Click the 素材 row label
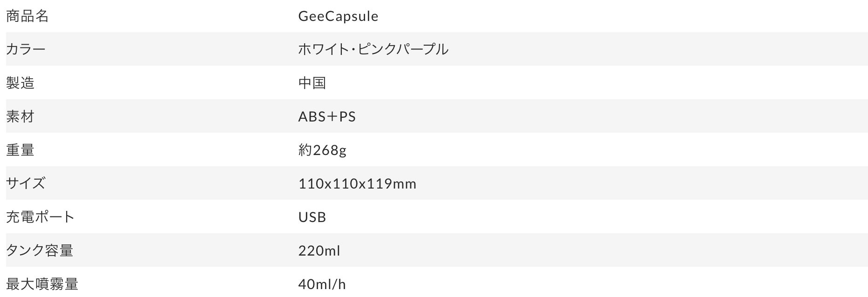 tap(20, 116)
